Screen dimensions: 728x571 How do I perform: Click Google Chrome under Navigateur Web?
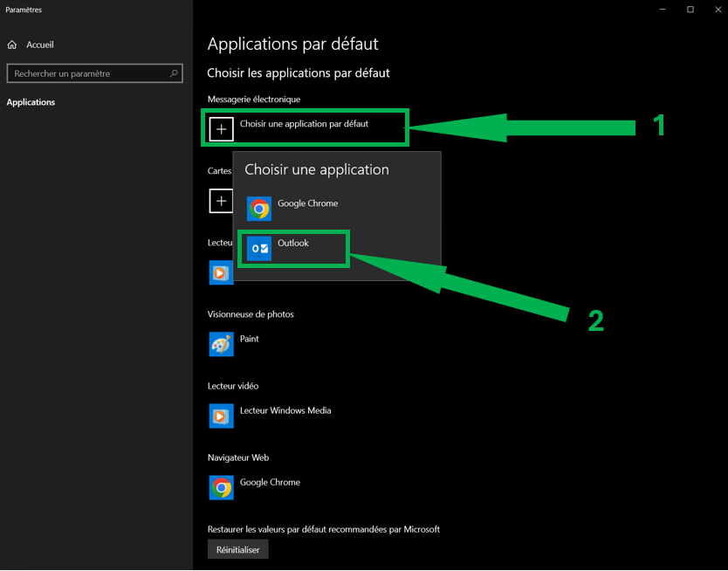pos(270,482)
